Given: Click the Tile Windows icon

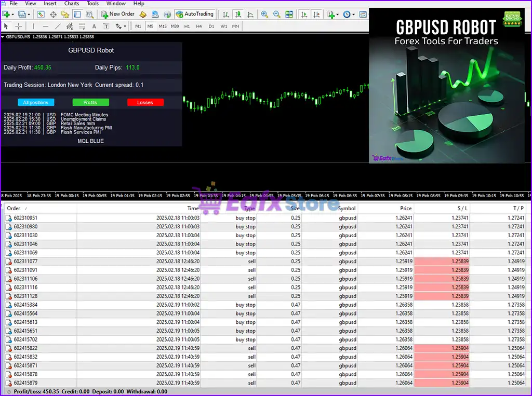Looking at the screenshot, I should click(x=289, y=15).
